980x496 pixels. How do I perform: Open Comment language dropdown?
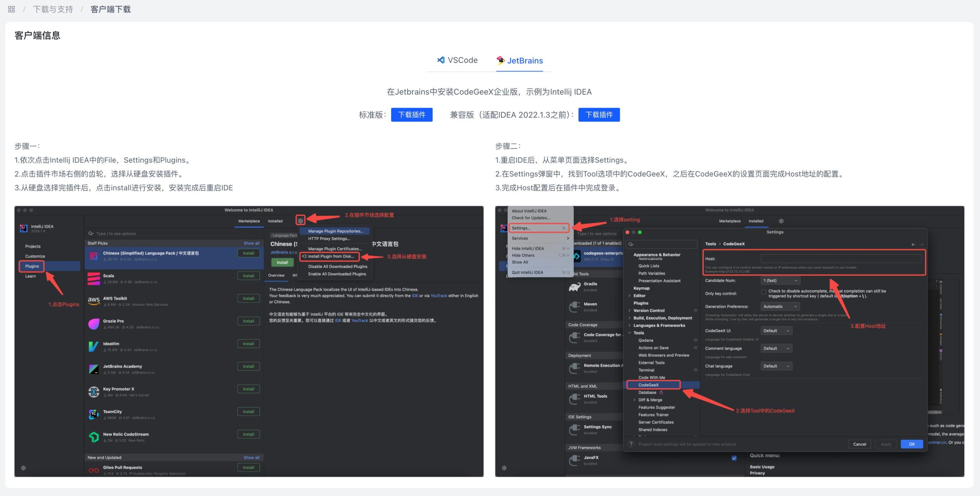[x=776, y=348]
